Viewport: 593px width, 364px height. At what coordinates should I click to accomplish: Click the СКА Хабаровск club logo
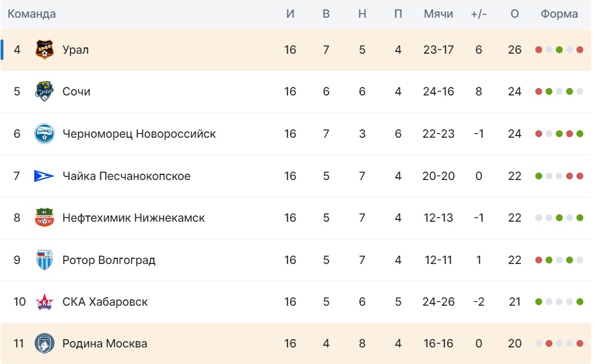pos(44,302)
